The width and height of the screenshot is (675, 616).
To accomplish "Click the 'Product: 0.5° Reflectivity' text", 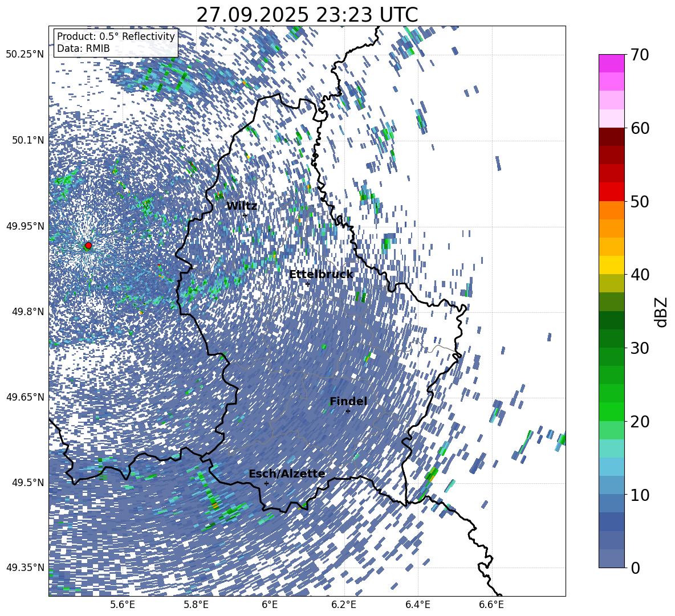I will [116, 36].
